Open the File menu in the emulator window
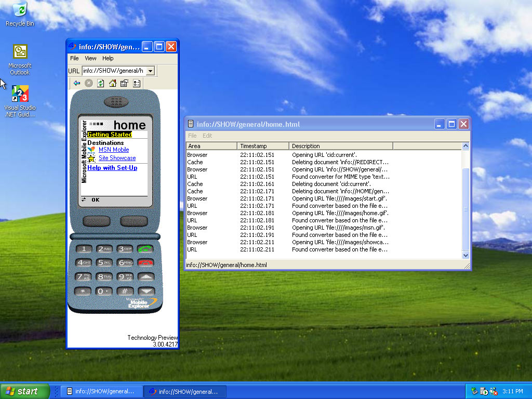Viewport: 532px width, 399px height. (74, 58)
